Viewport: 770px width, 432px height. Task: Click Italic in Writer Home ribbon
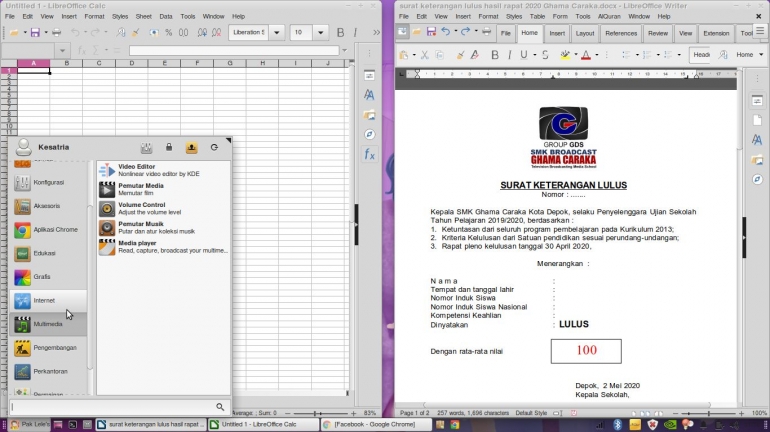[509, 54]
